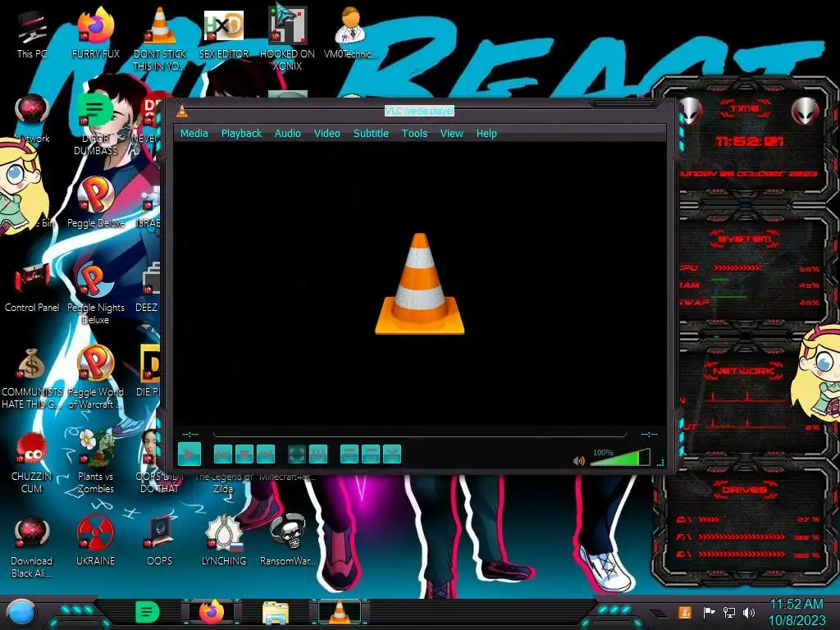Stop playback in VLC
The width and height of the screenshot is (840, 630).
(244, 454)
